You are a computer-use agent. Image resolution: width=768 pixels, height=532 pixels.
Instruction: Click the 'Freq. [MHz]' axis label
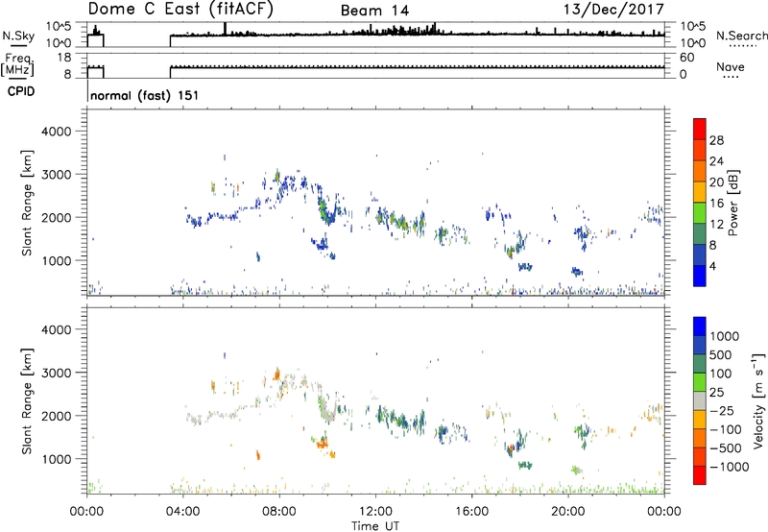18,64
